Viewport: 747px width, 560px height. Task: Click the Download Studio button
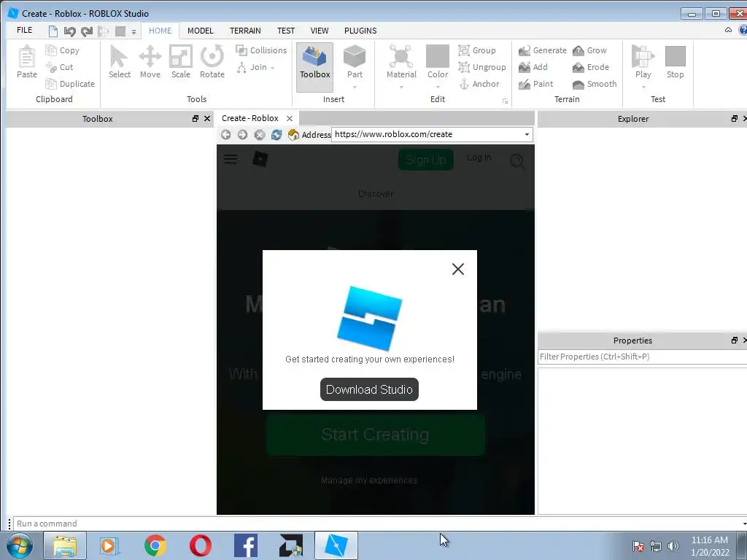click(369, 389)
